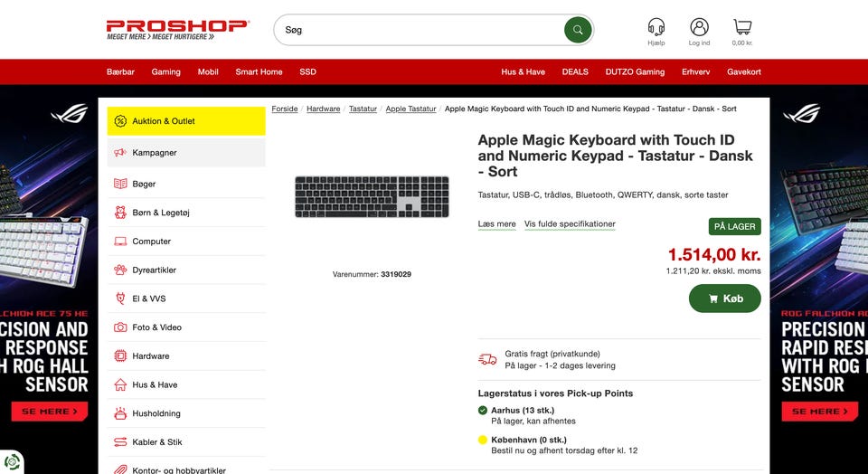Click the Læs mere link

497,224
